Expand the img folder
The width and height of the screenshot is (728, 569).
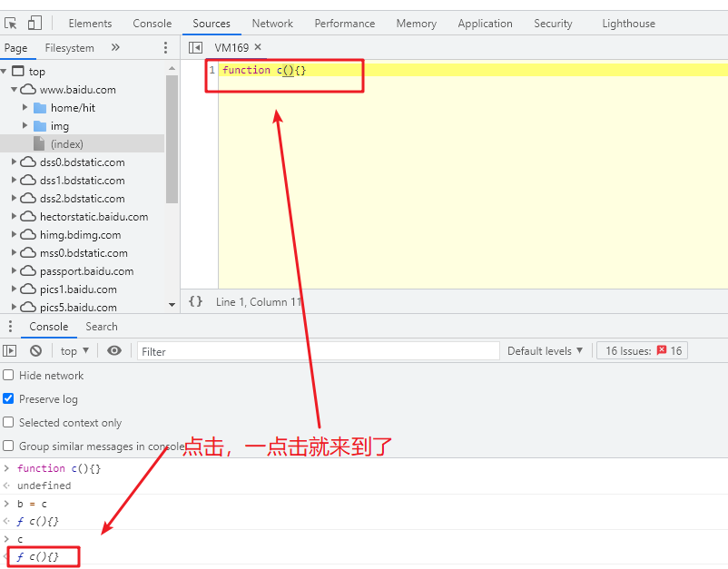[25, 125]
